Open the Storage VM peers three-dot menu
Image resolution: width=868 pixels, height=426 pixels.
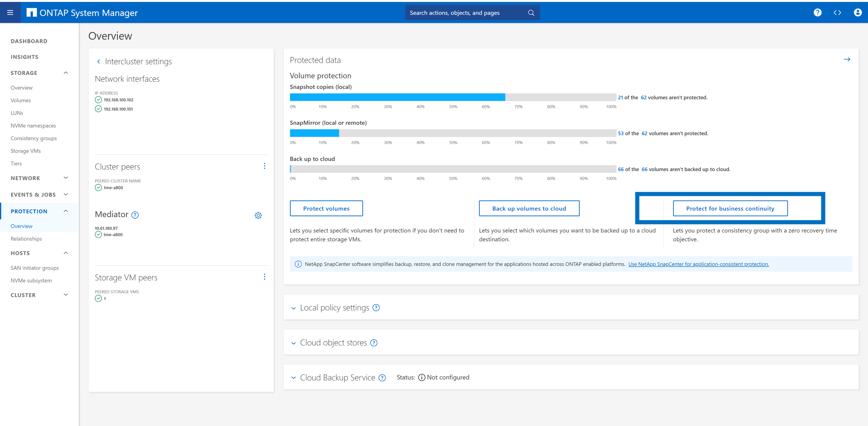(264, 277)
